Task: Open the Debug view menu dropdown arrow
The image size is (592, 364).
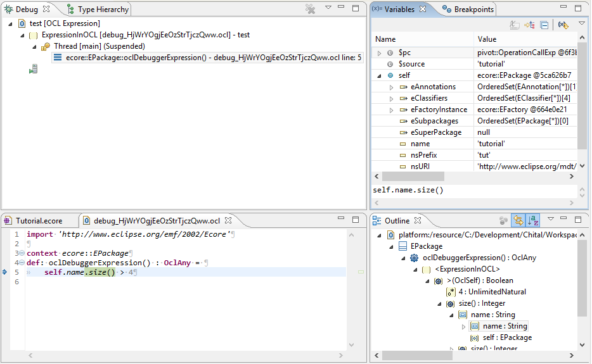Action: point(328,7)
